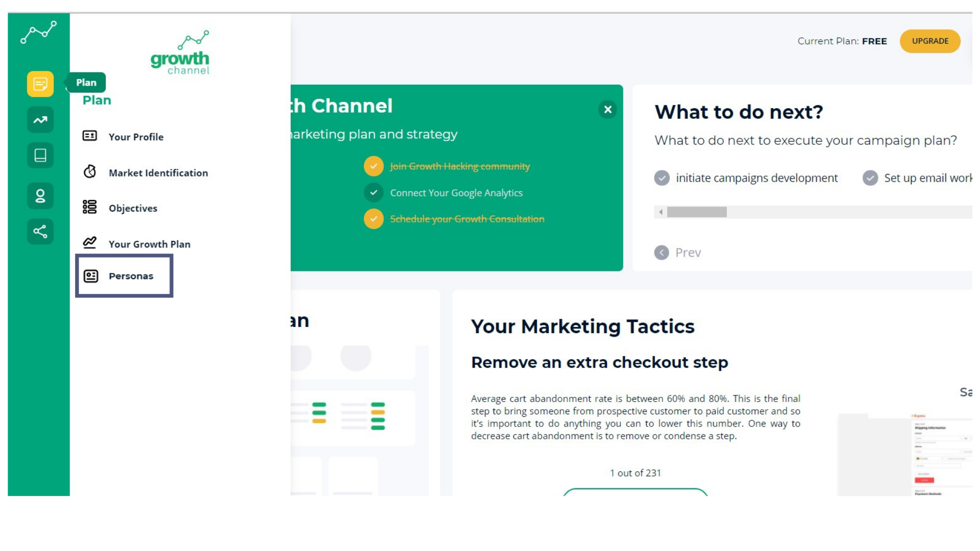Image resolution: width=980 pixels, height=551 pixels.
Task: Toggle the initiate campaigns development checkmark
Action: (662, 178)
